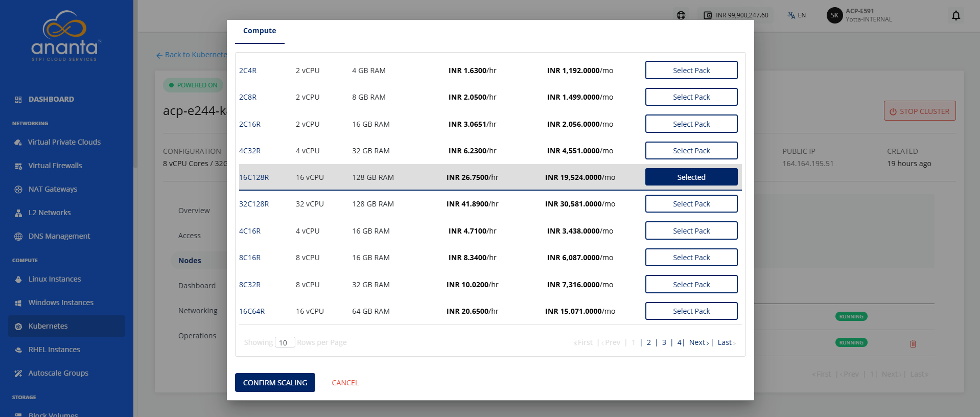The image size is (980, 417).
Task: Click the support help icon in header
Action: click(x=681, y=15)
